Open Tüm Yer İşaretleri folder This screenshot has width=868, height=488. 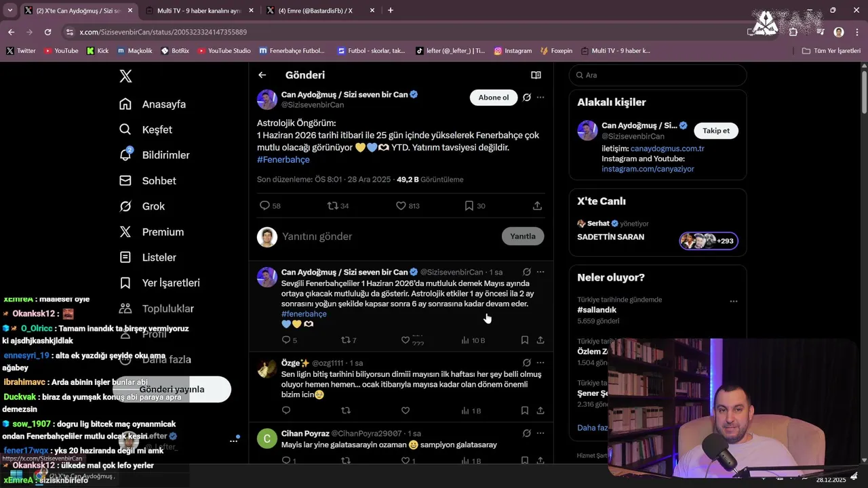[831, 51]
